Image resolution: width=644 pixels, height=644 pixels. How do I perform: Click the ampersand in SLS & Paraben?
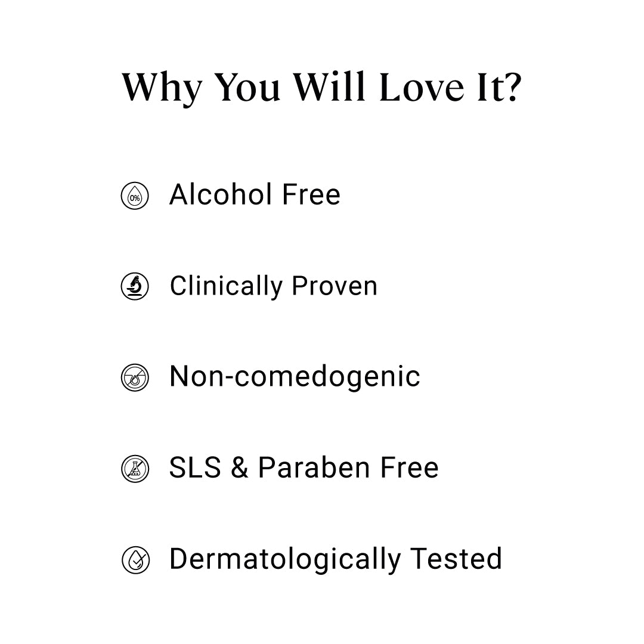(240, 467)
